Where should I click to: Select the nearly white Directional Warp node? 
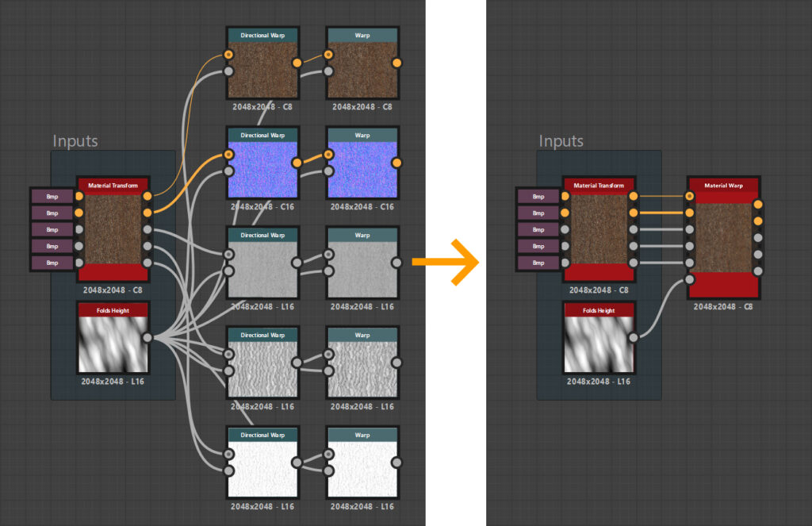pyautogui.click(x=262, y=468)
